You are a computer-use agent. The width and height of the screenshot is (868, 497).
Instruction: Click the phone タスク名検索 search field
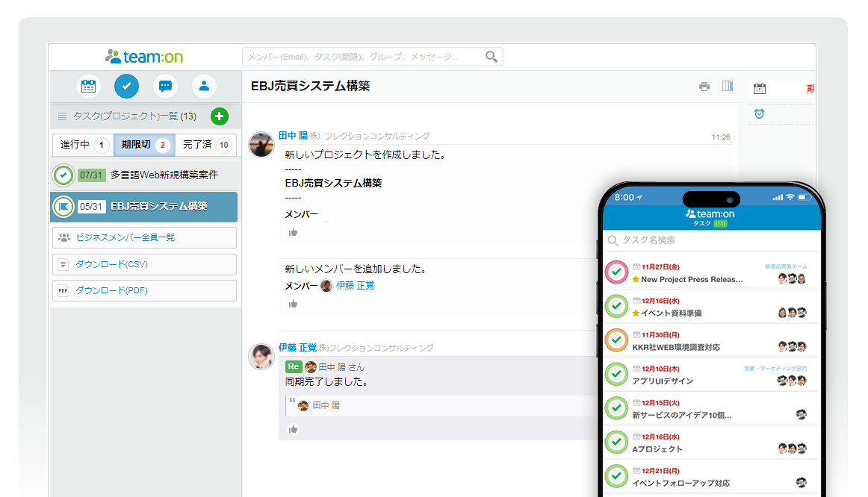(x=711, y=240)
